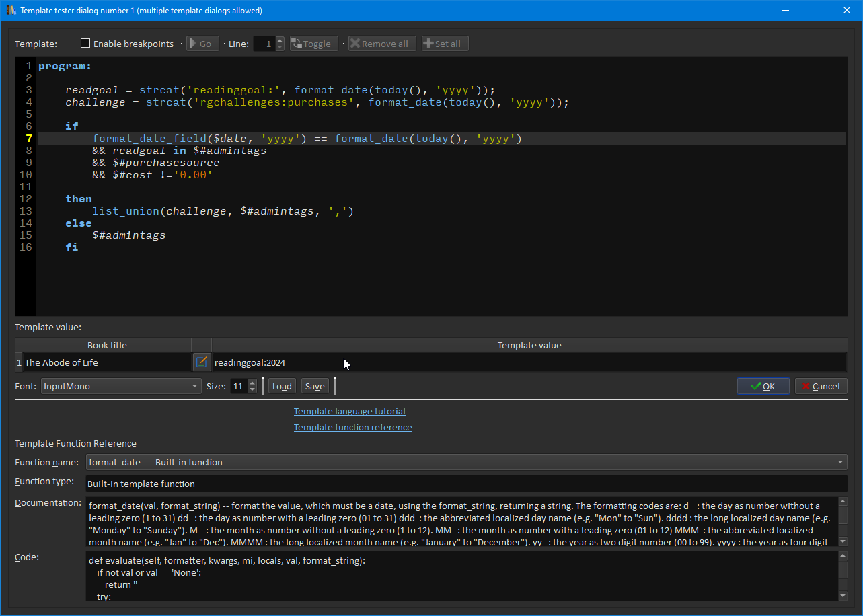Click the edit icon beside the book title

tap(201, 362)
